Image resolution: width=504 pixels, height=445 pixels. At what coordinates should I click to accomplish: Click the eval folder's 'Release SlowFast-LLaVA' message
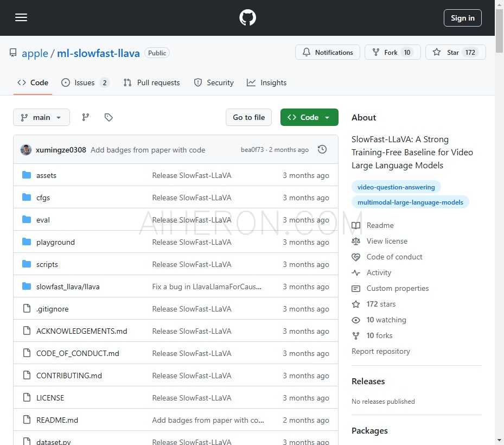click(x=192, y=220)
